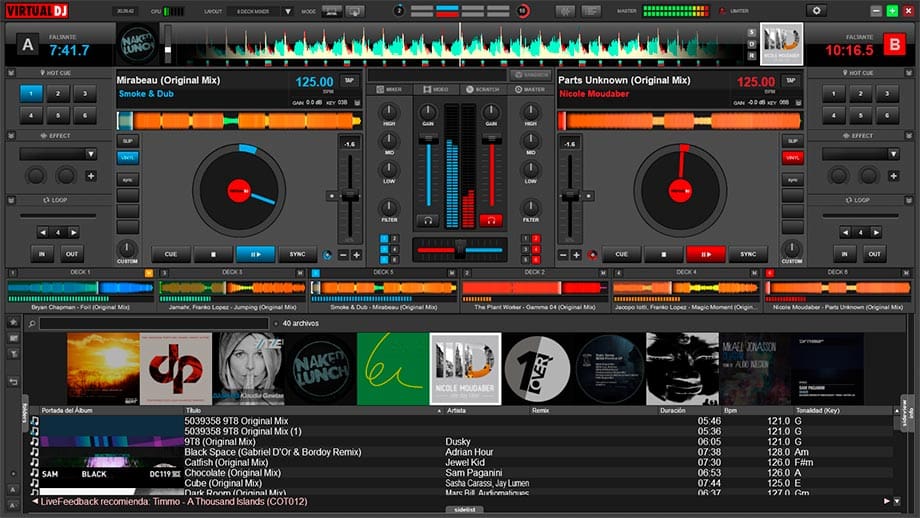Viewport: 920px width, 518px height.
Task: Click the green cover art thumbnail
Action: point(393,368)
